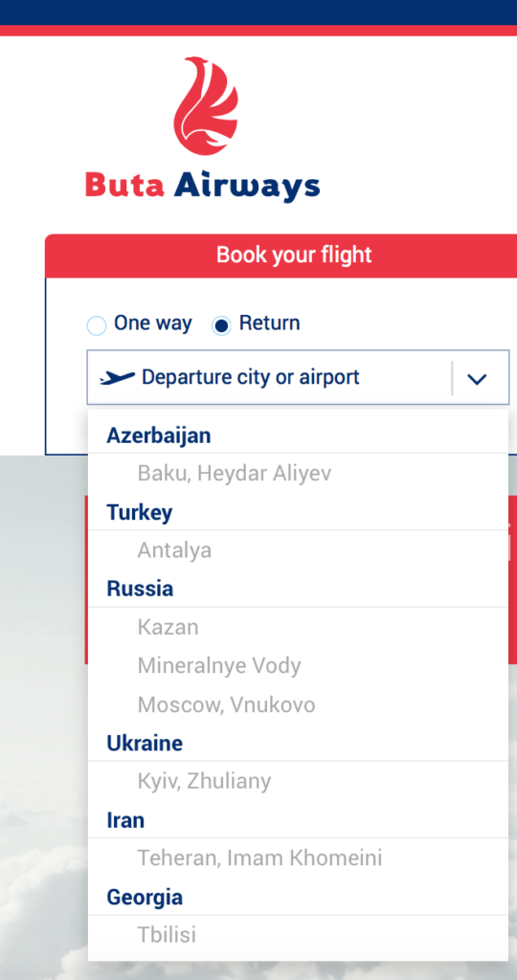The image size is (517, 980).
Task: Click the Turkey country group header
Action: pyautogui.click(x=140, y=513)
